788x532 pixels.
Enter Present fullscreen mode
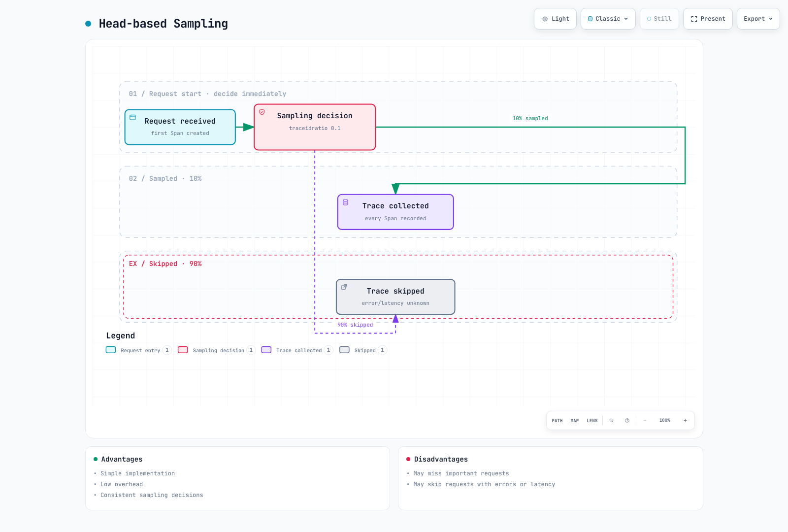(708, 19)
